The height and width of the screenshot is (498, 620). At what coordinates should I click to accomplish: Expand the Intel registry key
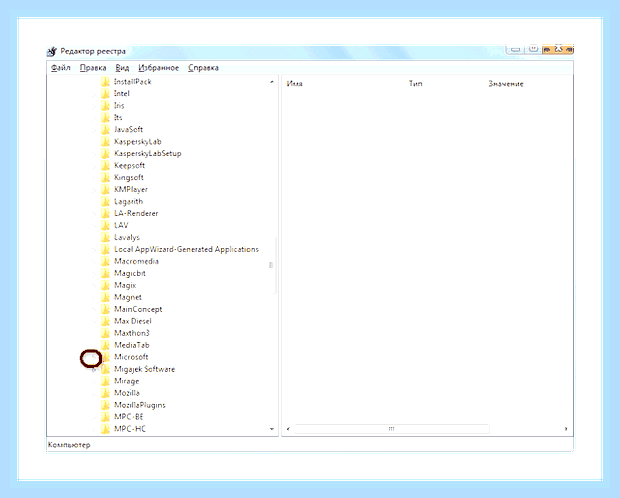[94, 94]
